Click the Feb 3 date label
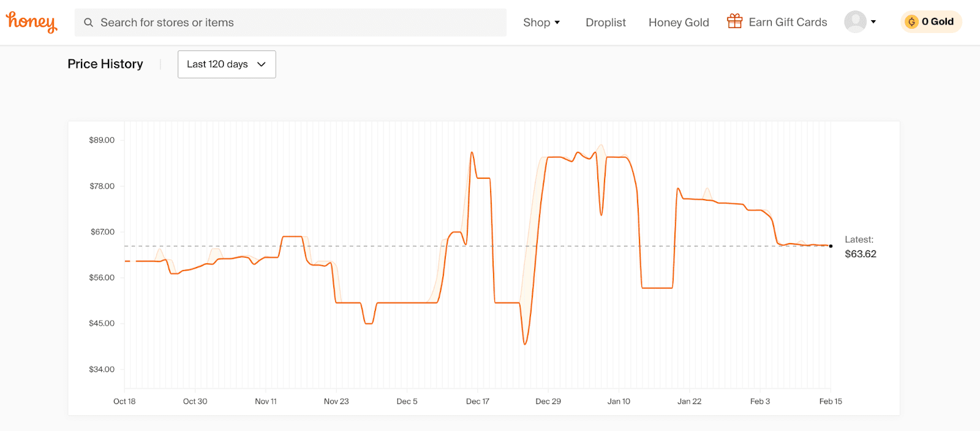The image size is (980, 431). (x=760, y=402)
